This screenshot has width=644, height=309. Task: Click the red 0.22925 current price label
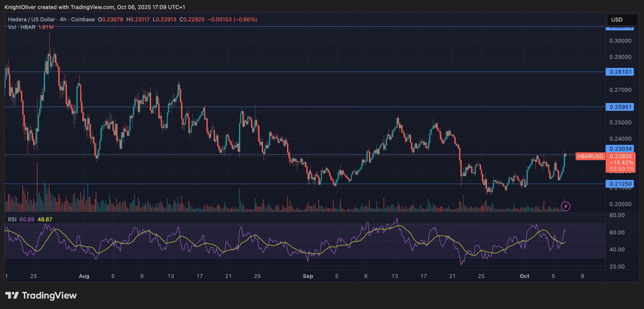point(620,156)
